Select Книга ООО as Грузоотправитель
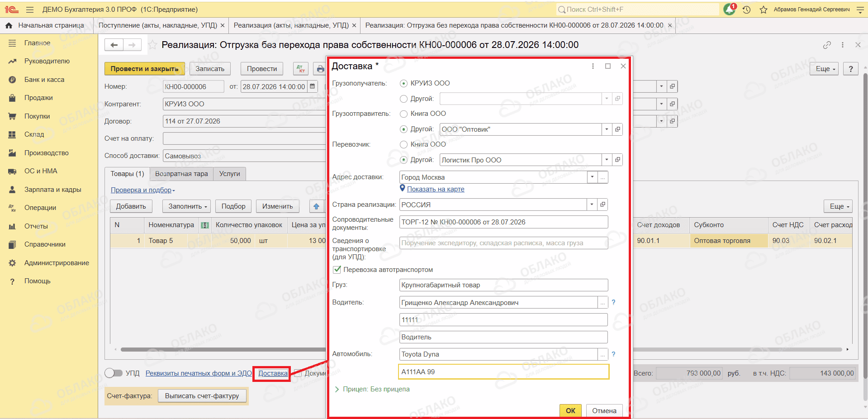The width and height of the screenshot is (868, 419). 404,114
